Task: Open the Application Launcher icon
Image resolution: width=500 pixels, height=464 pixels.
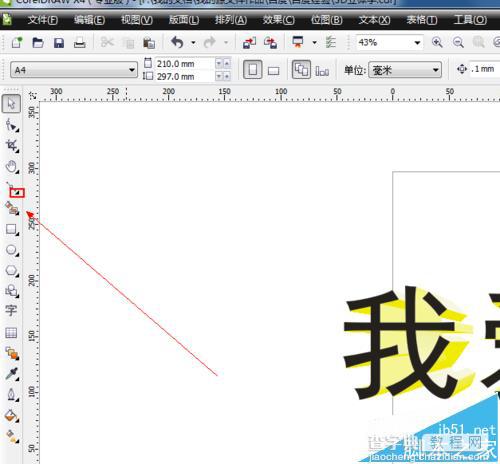Action: [298, 42]
